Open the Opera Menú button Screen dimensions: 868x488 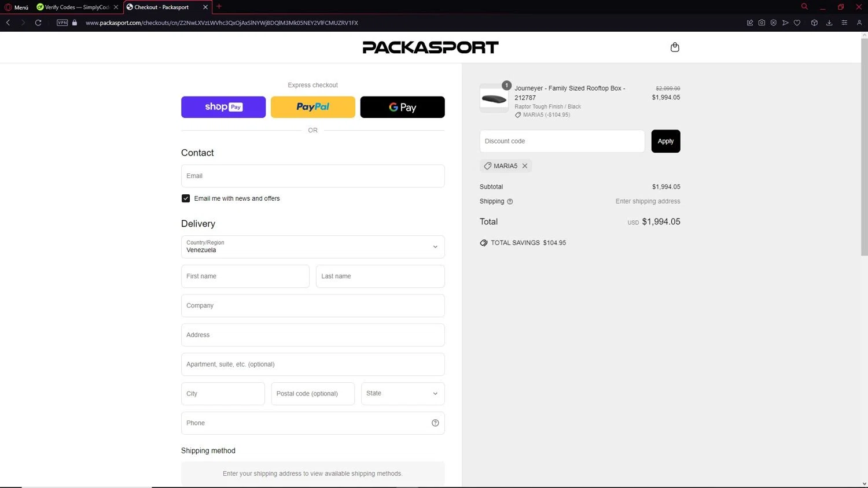[x=17, y=7]
